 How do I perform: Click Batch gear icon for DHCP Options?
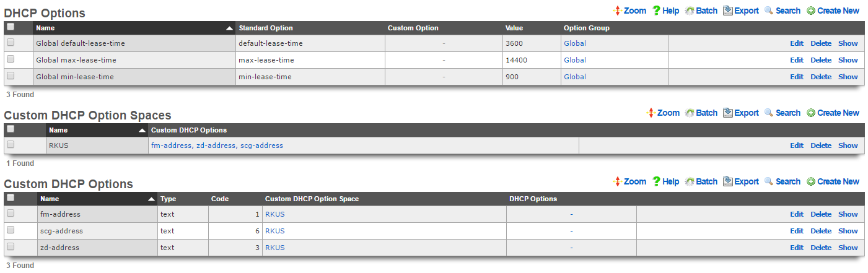[x=690, y=11]
